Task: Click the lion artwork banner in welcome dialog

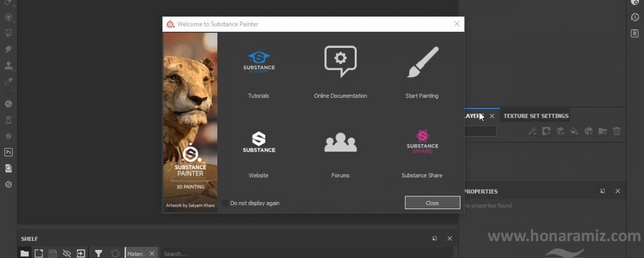Action: pos(191,122)
